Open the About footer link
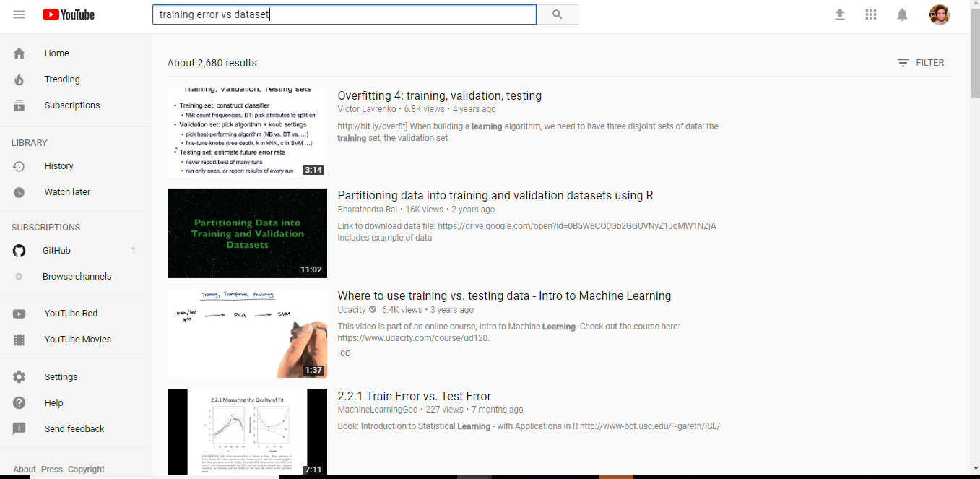Image resolution: width=980 pixels, height=479 pixels. click(x=25, y=470)
